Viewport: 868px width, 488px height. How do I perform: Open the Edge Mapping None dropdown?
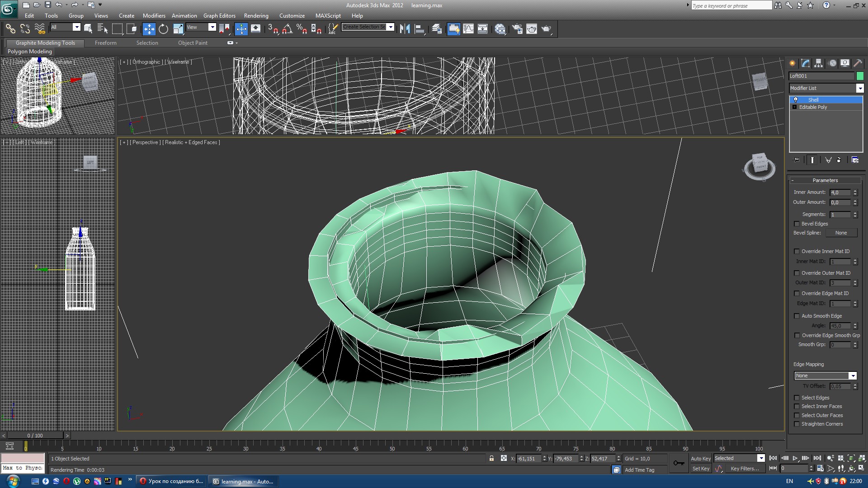tap(852, 375)
